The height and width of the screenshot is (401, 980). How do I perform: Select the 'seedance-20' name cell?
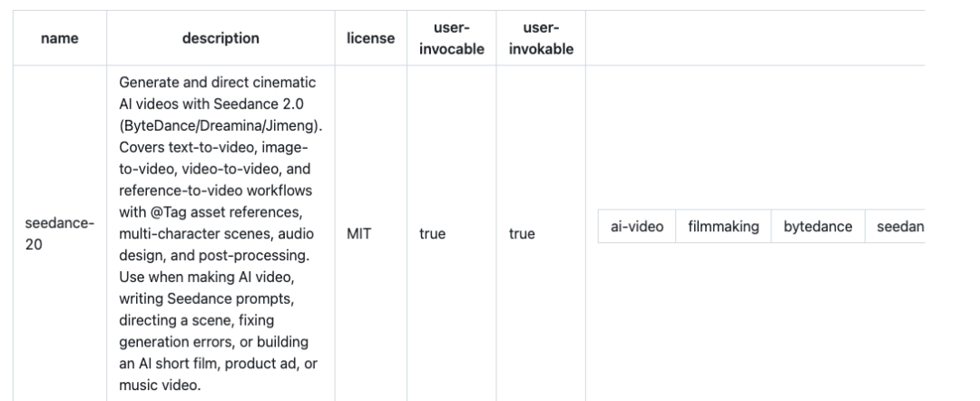54,233
